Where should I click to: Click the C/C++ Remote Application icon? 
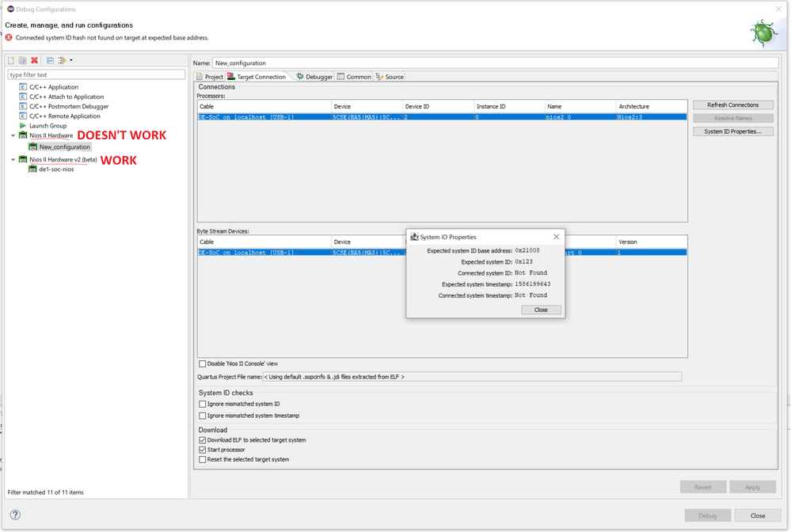[23, 116]
